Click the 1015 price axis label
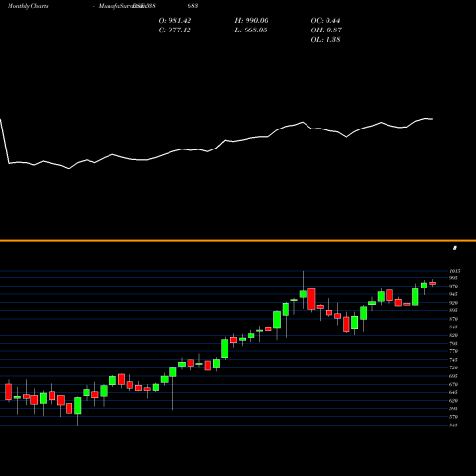The height and width of the screenshot is (476, 476). coord(455,271)
